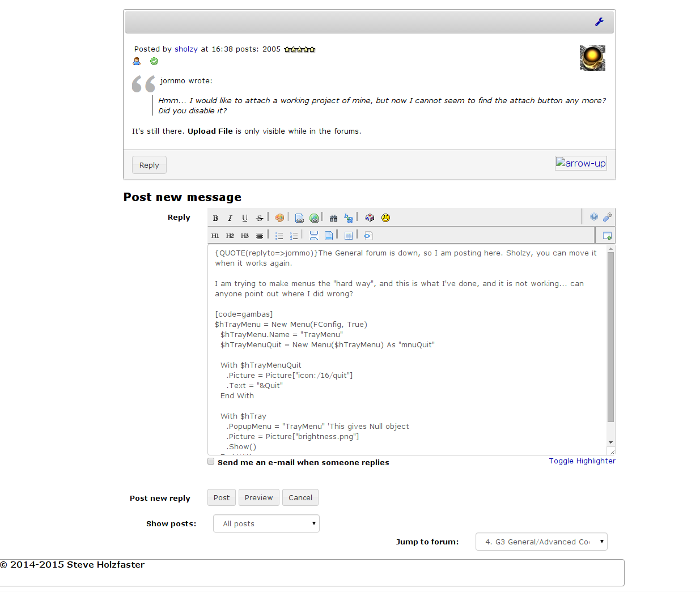Apply underline formatting in the reply editor

tap(245, 218)
